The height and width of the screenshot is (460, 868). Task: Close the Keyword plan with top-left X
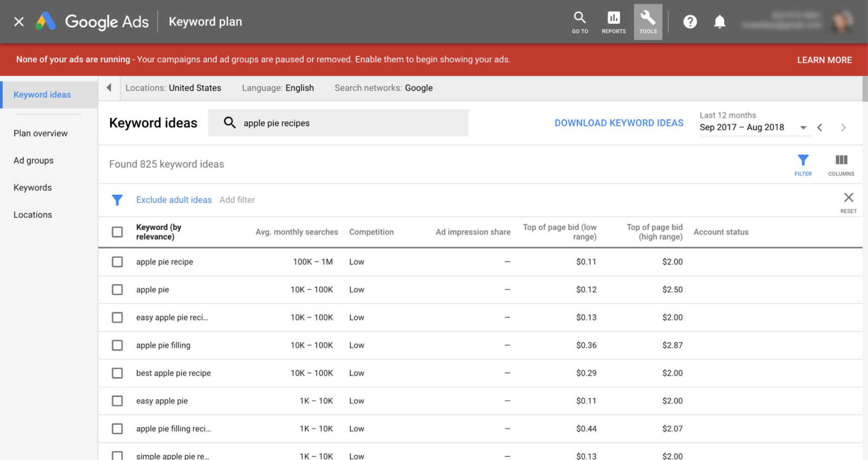[19, 22]
